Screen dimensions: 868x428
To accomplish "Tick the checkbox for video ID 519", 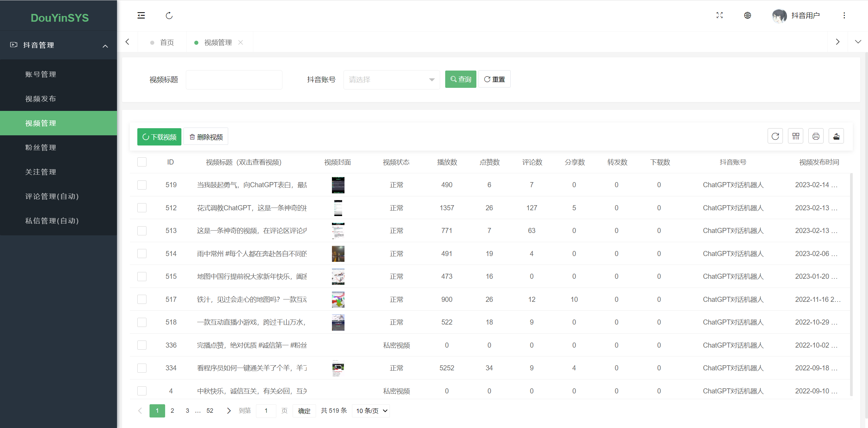I will click(x=142, y=185).
